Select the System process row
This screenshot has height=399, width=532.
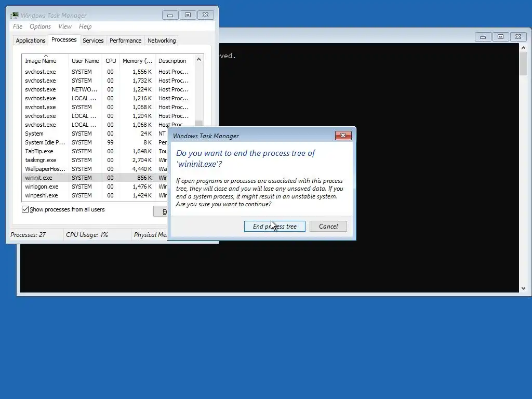pos(96,134)
